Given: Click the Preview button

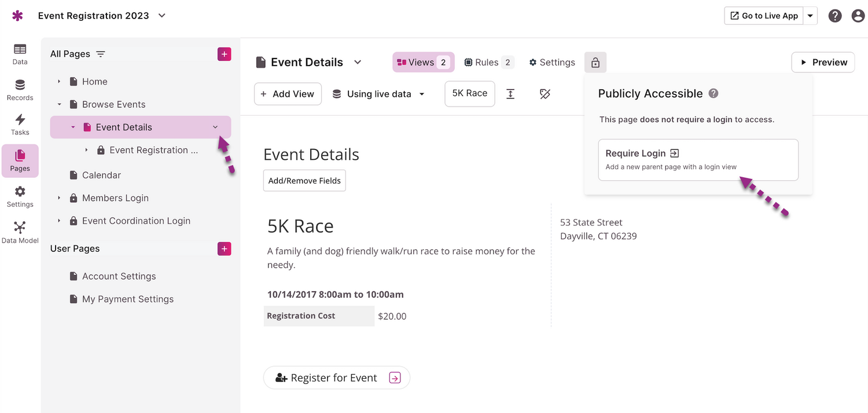Looking at the screenshot, I should 823,63.
